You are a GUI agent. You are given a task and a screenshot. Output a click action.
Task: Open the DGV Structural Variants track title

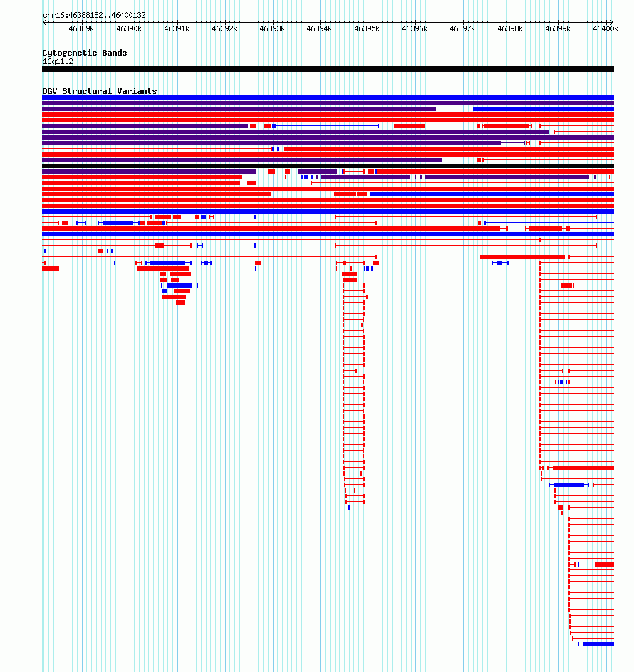click(x=100, y=91)
